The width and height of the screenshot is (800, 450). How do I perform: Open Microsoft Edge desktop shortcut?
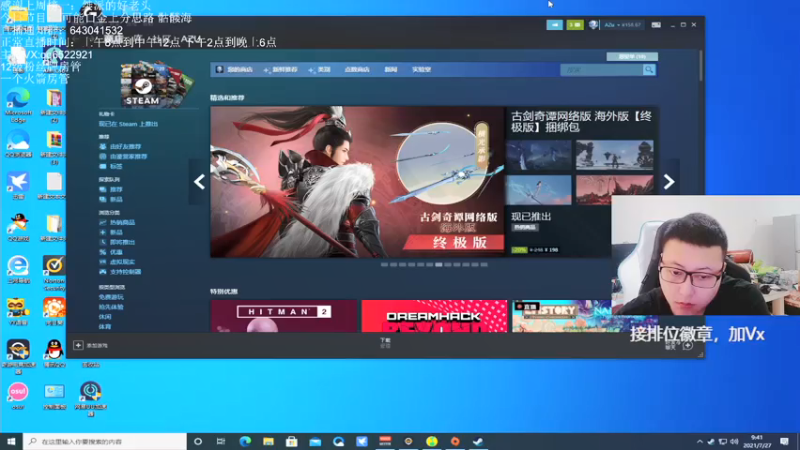point(18,105)
